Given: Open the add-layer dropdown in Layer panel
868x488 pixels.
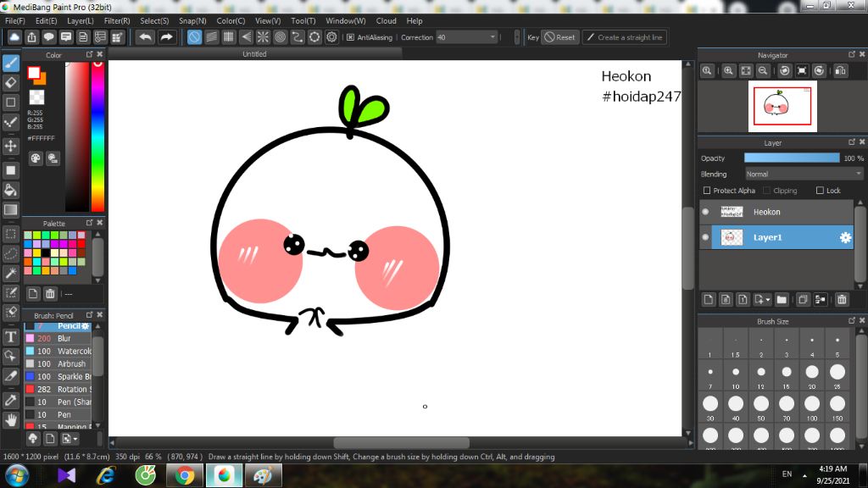Looking at the screenshot, I should tap(762, 299).
